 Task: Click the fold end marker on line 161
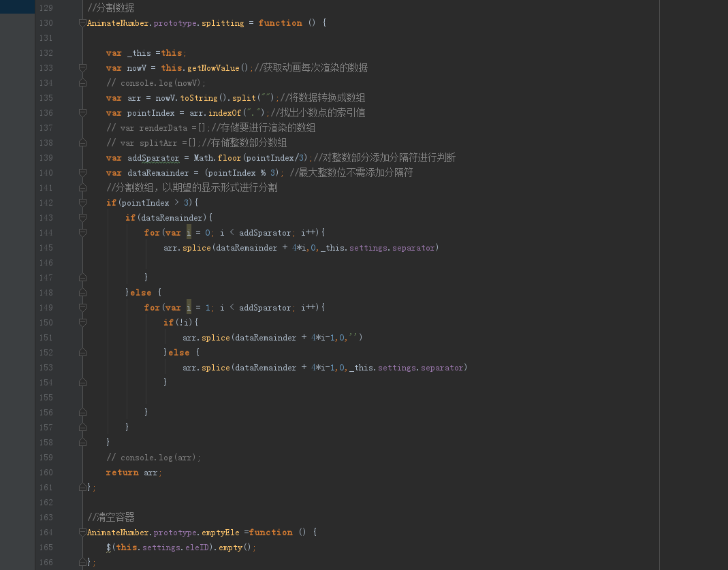(82, 488)
